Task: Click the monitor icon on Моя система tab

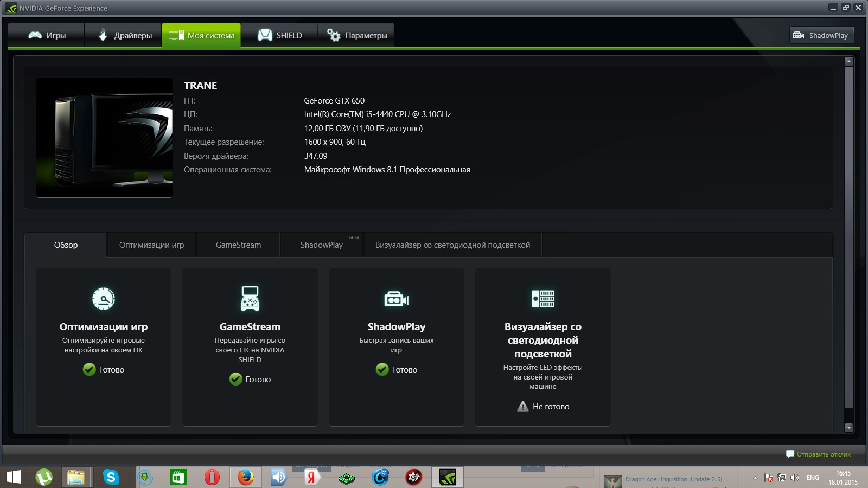Action: pos(176,35)
